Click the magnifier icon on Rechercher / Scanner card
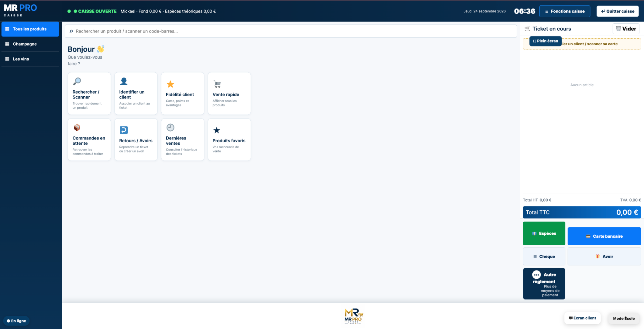The image size is (644, 329). pyautogui.click(x=77, y=82)
